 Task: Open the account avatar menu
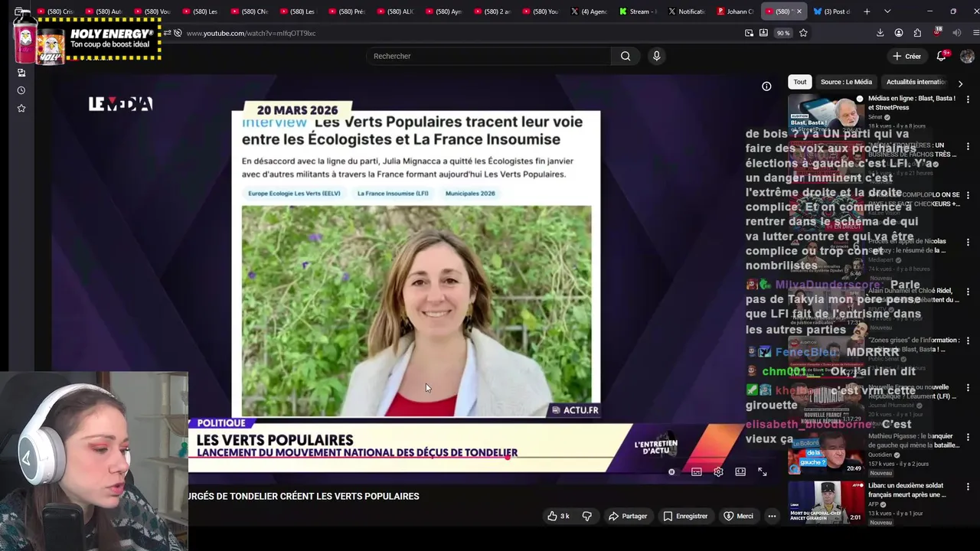tap(967, 56)
